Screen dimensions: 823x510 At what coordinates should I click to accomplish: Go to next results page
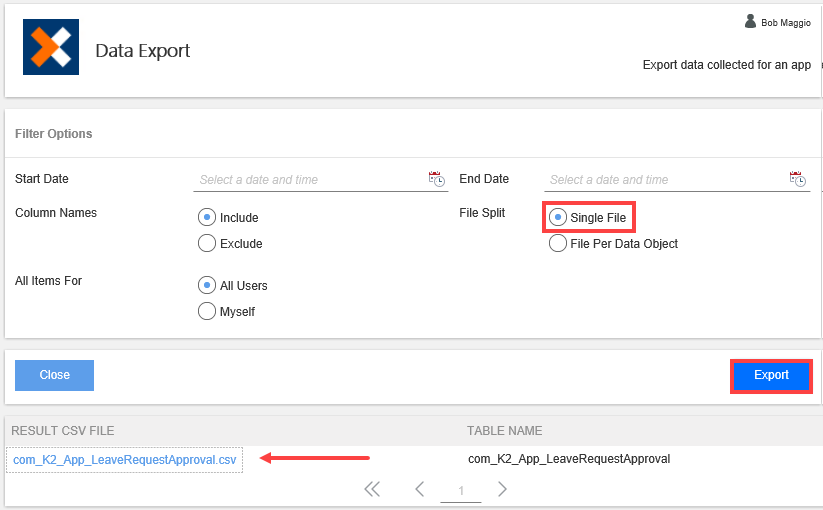[x=502, y=489]
